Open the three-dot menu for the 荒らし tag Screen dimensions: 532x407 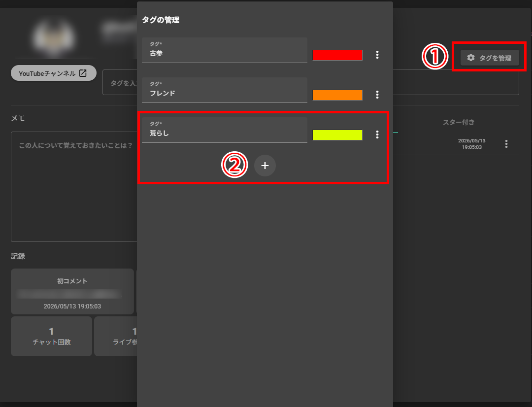click(x=377, y=135)
